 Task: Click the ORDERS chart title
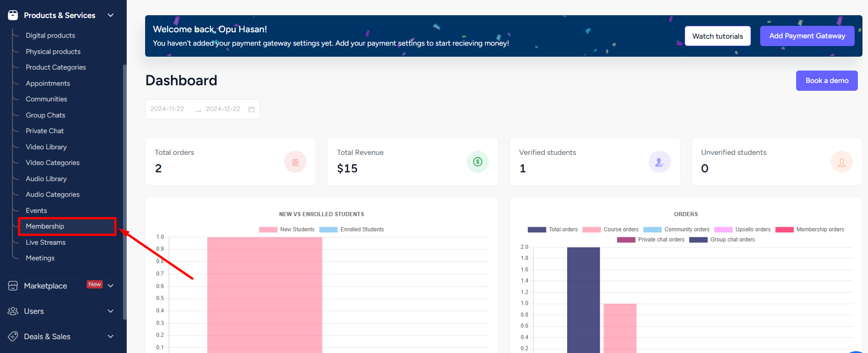click(x=686, y=214)
